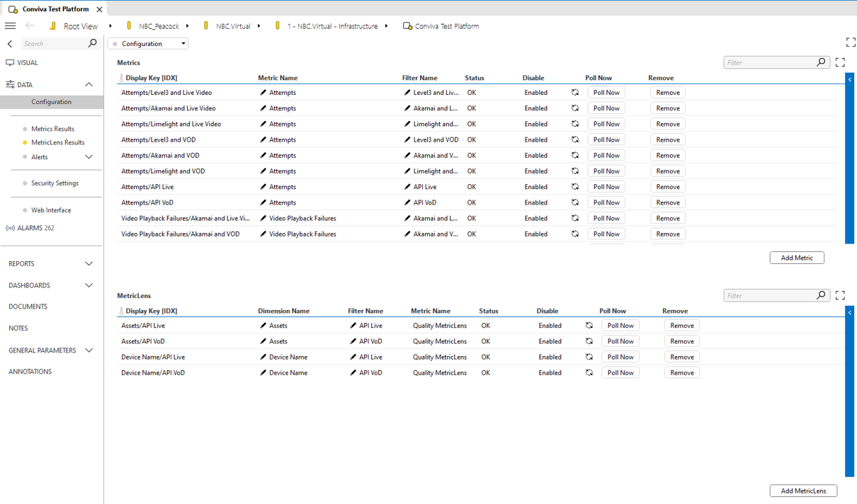Open the Configuration dropdown

click(x=148, y=43)
